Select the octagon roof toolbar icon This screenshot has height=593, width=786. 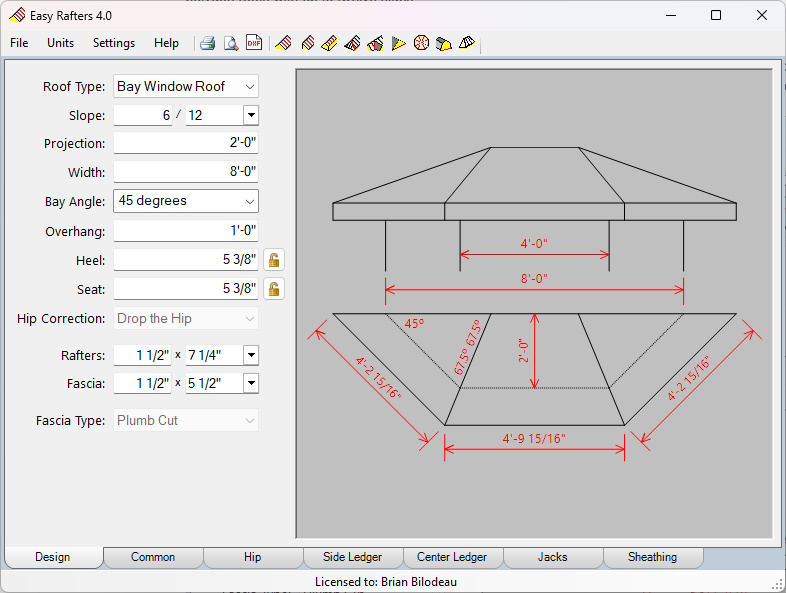[x=421, y=43]
